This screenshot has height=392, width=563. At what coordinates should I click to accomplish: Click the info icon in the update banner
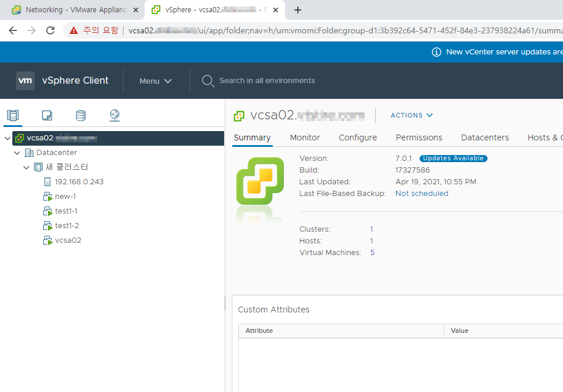point(436,52)
